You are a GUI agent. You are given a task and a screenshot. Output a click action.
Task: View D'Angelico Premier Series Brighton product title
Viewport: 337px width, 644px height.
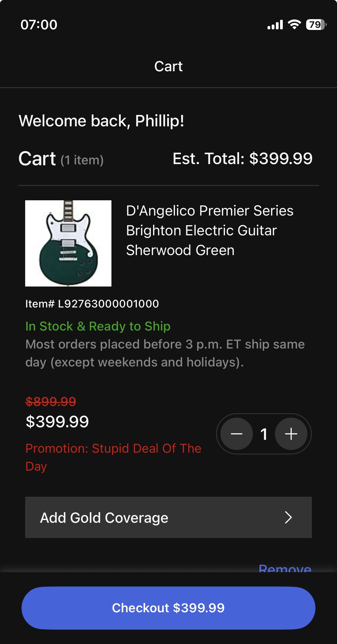[210, 230]
